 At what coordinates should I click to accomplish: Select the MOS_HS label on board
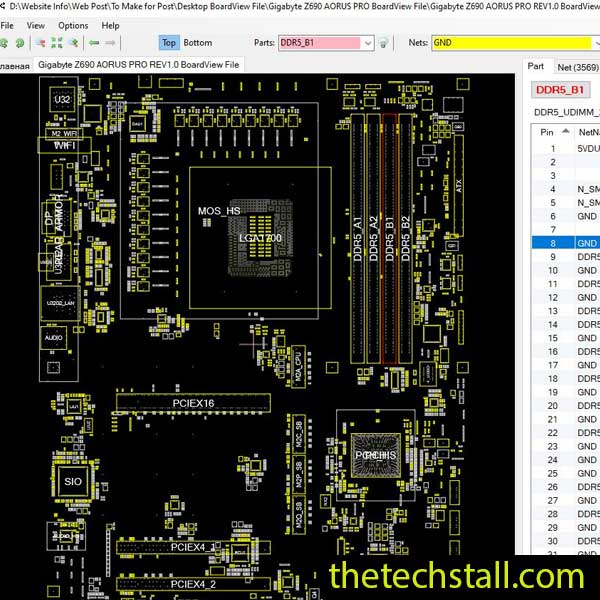coord(219,211)
